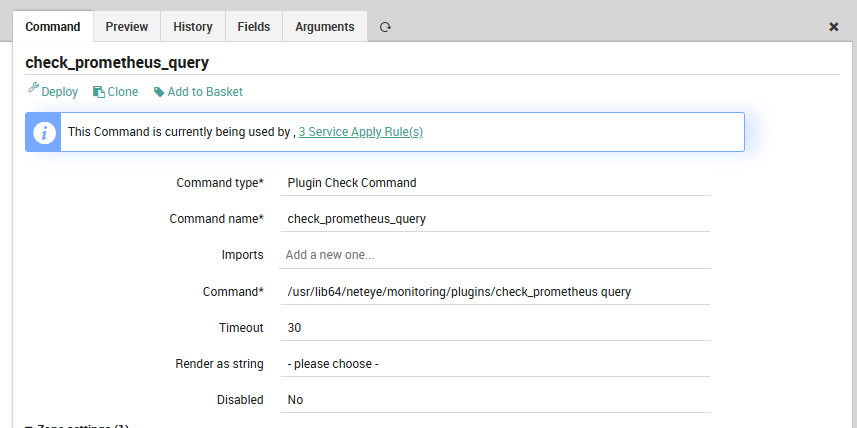Open the Render as string dropdown
The width and height of the screenshot is (857, 428).
[x=495, y=364]
